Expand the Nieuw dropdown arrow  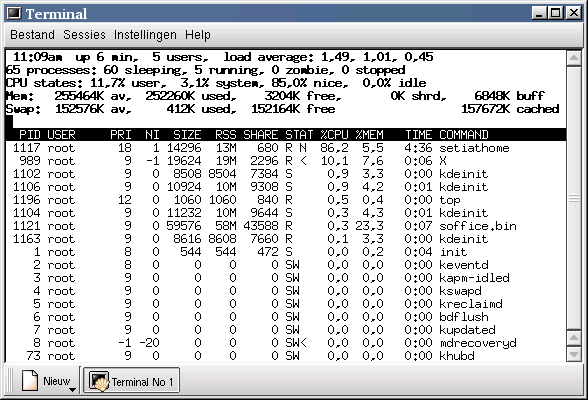pos(73,390)
